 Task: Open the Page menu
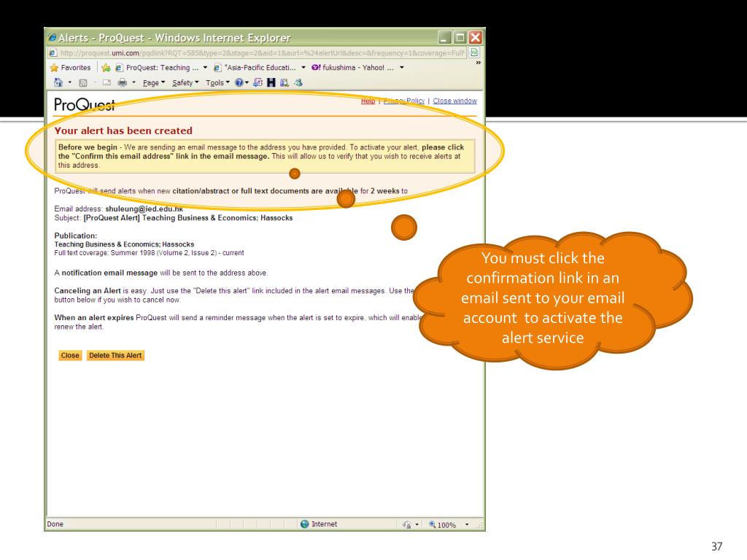[x=154, y=83]
